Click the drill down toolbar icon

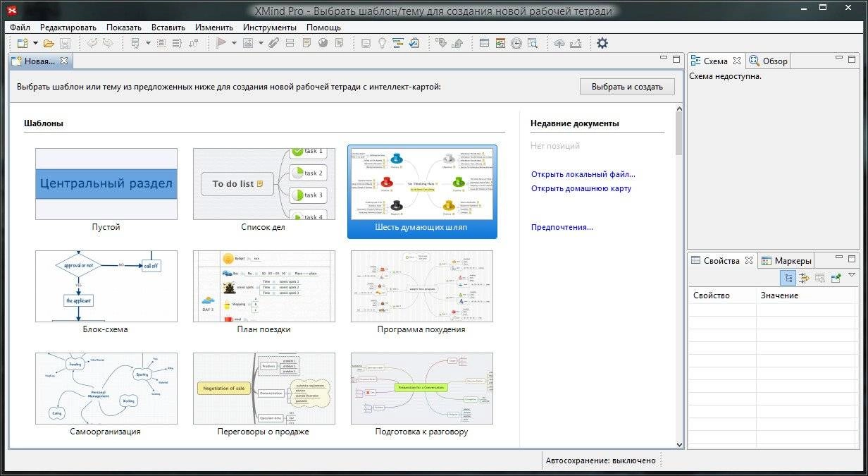click(441, 43)
